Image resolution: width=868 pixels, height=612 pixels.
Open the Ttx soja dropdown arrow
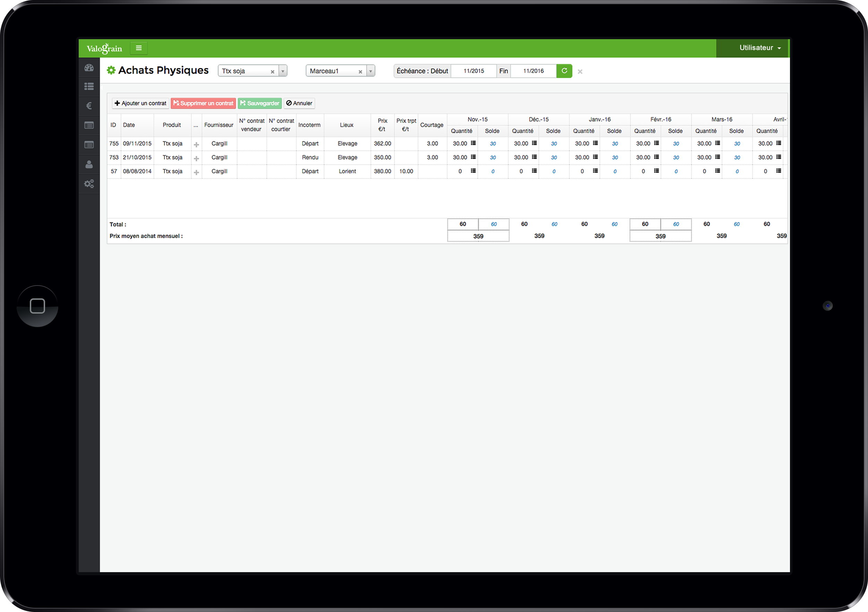pyautogui.click(x=283, y=71)
